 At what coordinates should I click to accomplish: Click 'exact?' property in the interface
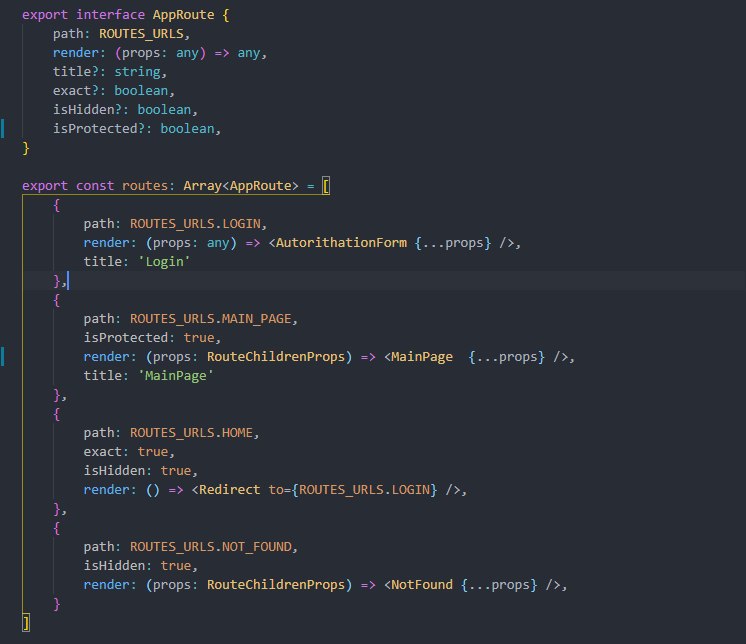(x=76, y=91)
